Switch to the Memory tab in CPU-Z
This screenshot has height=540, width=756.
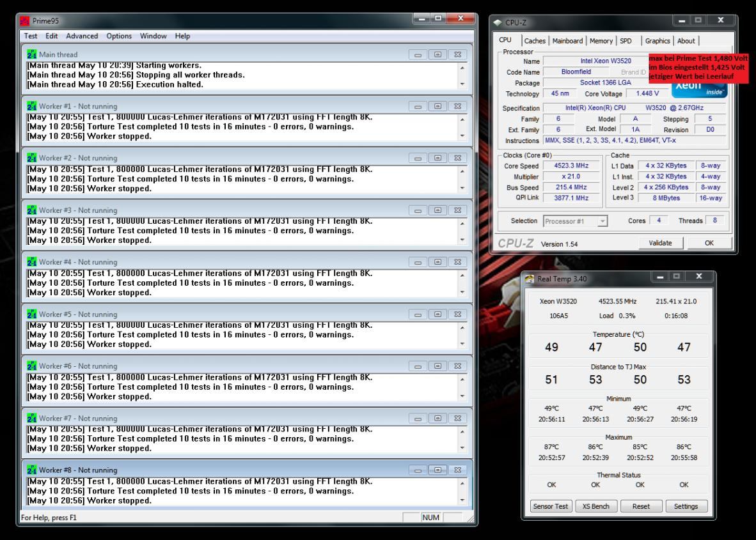click(601, 41)
